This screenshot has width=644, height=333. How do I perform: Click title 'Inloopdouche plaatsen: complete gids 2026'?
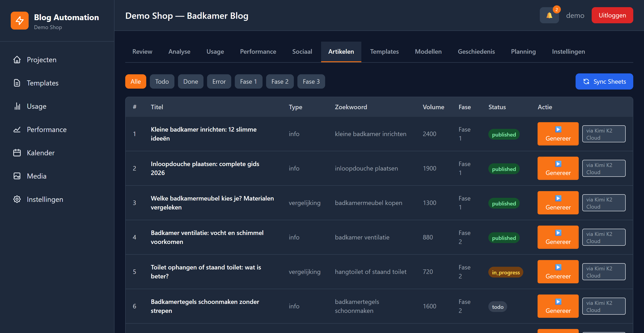click(x=205, y=168)
